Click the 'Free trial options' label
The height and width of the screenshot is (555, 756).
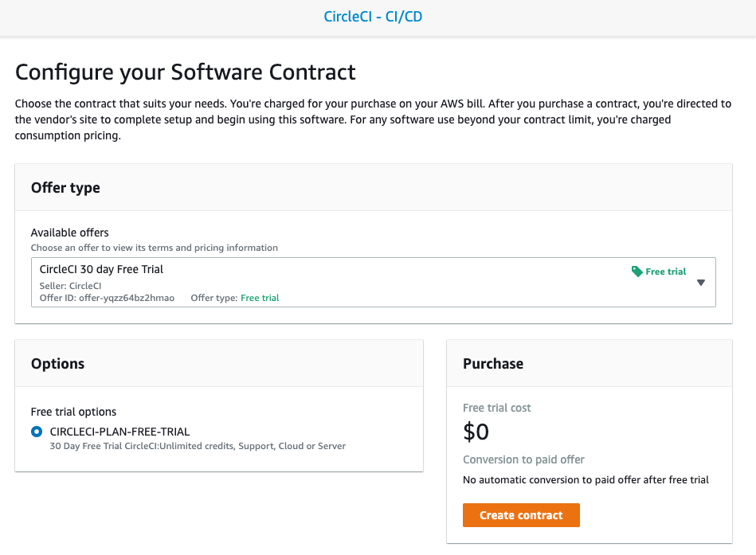pos(73,412)
